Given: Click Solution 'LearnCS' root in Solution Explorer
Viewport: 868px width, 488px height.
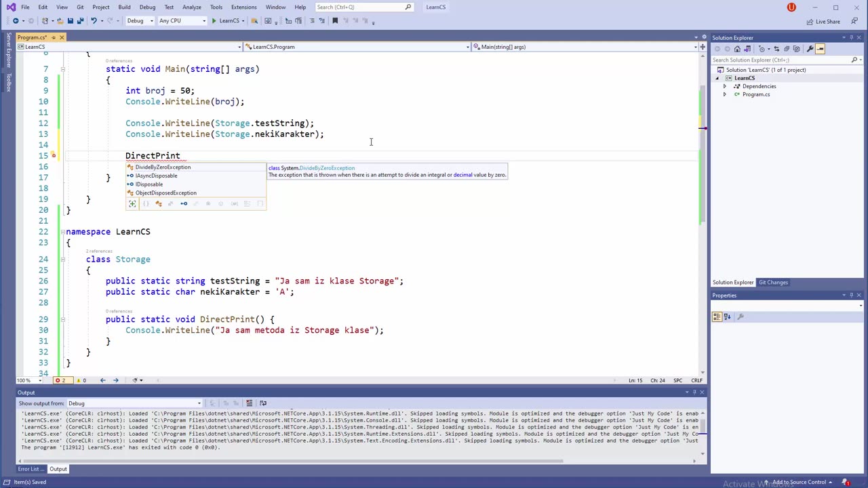Looking at the screenshot, I should 766,70.
